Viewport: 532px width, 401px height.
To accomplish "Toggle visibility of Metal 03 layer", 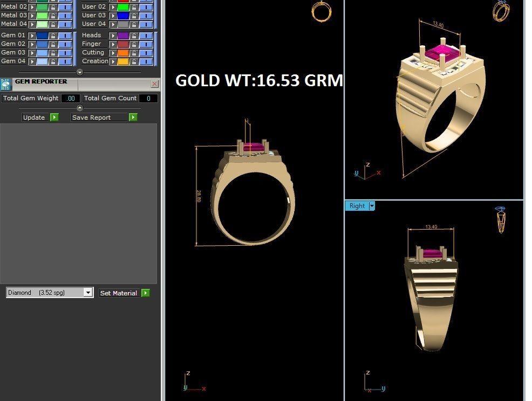I will pyautogui.click(x=65, y=16).
